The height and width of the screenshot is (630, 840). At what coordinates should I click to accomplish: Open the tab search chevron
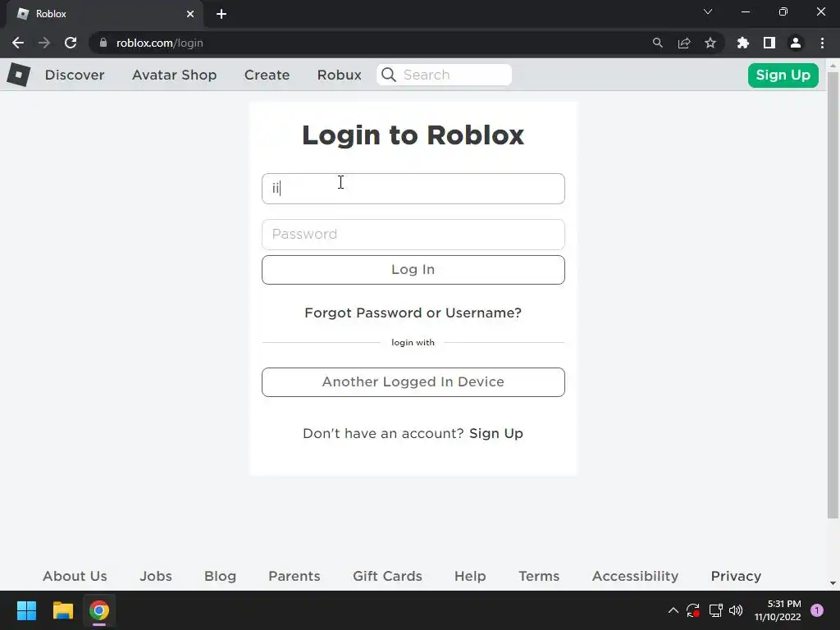[x=708, y=11]
